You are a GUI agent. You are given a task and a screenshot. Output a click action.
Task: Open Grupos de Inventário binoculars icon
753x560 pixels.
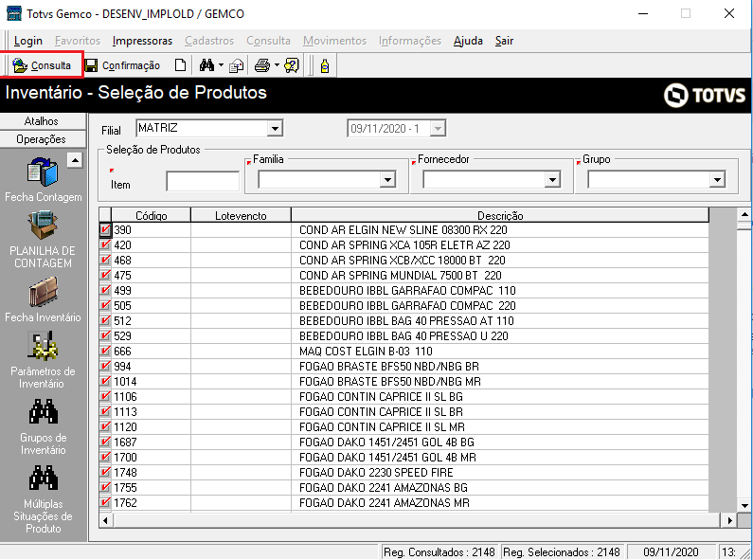pyautogui.click(x=44, y=412)
